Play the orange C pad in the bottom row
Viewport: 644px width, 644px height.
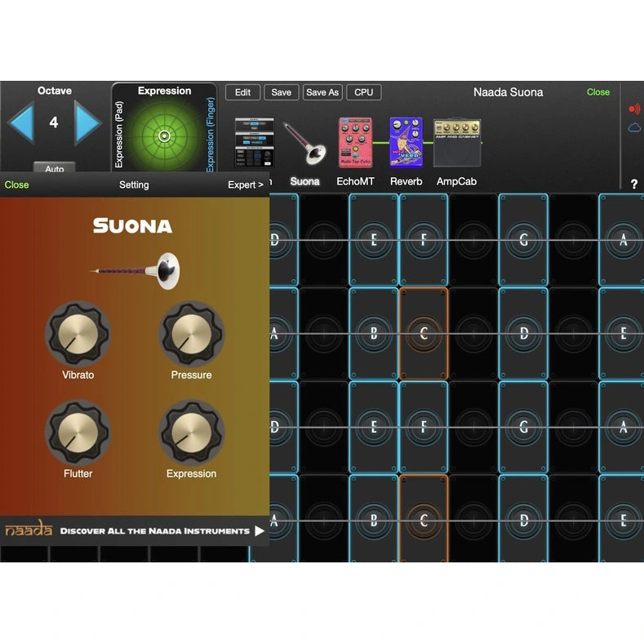pos(424,519)
